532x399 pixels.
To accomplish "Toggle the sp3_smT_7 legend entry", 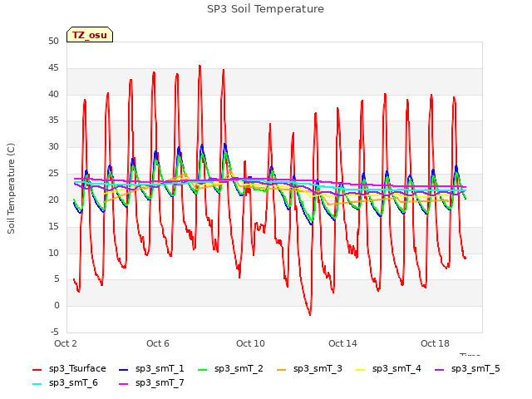I will click(151, 383).
